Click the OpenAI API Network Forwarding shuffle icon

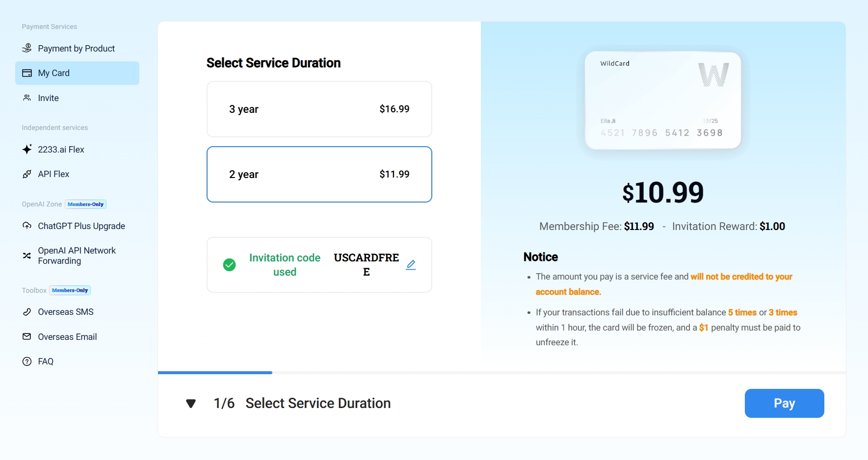click(27, 256)
